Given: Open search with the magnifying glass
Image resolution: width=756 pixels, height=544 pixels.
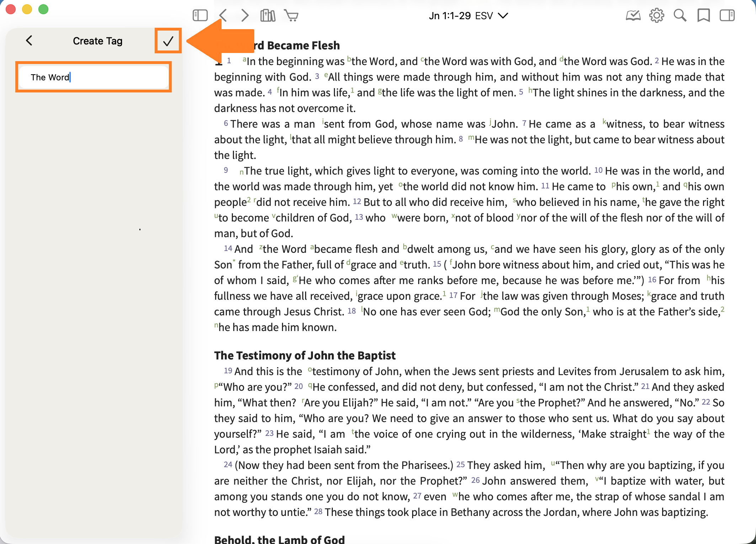Looking at the screenshot, I should point(680,16).
